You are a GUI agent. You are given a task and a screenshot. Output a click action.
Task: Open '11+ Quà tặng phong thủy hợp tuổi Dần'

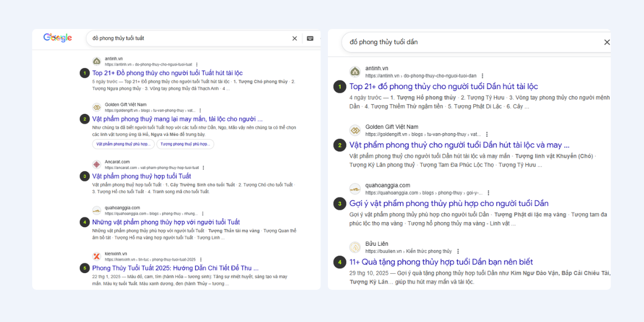tap(441, 262)
